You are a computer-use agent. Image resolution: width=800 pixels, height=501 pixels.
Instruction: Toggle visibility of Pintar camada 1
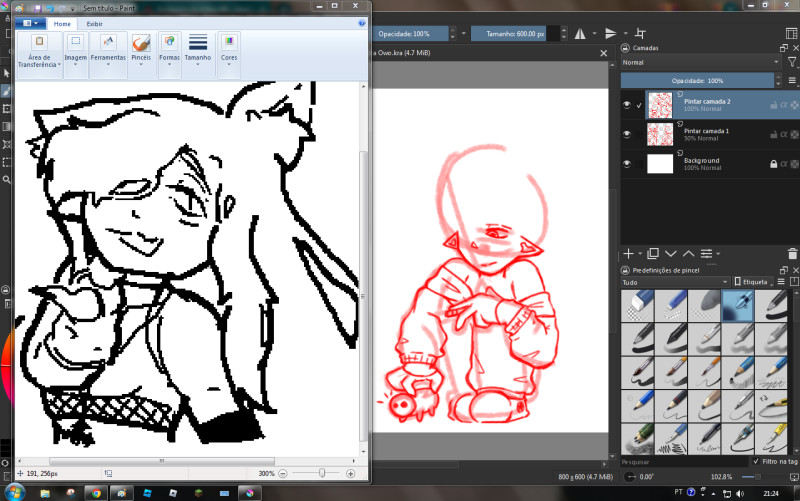point(627,133)
